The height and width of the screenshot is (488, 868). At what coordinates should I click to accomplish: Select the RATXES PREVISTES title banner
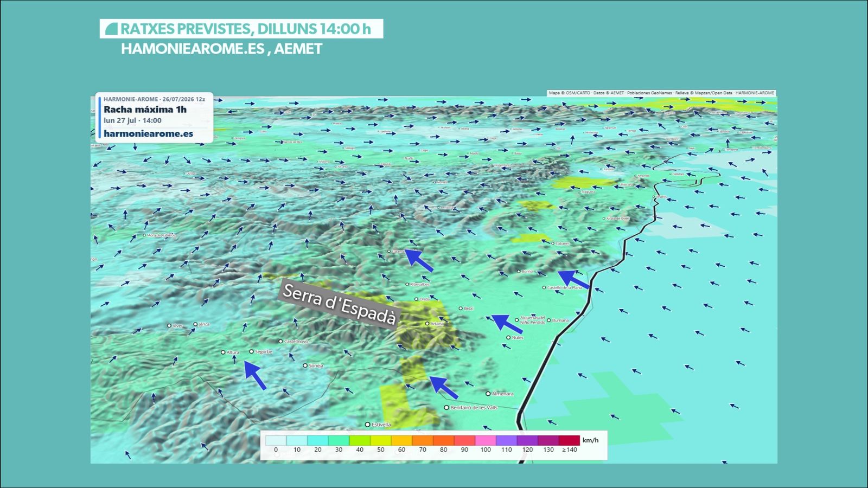241,29
